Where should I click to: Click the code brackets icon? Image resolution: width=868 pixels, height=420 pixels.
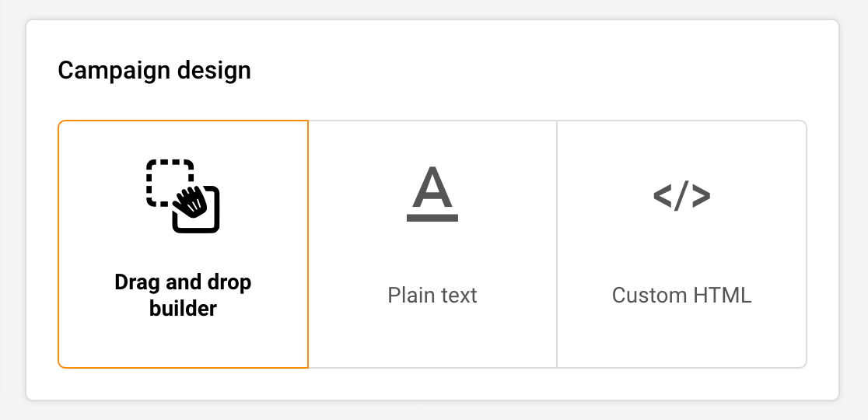tap(681, 197)
